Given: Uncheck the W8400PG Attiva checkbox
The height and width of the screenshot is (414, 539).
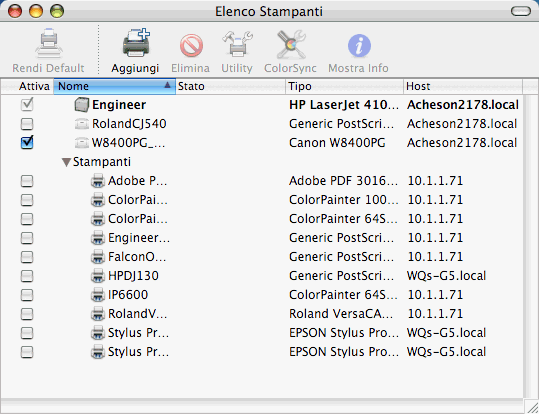Looking at the screenshot, I should tap(27, 142).
